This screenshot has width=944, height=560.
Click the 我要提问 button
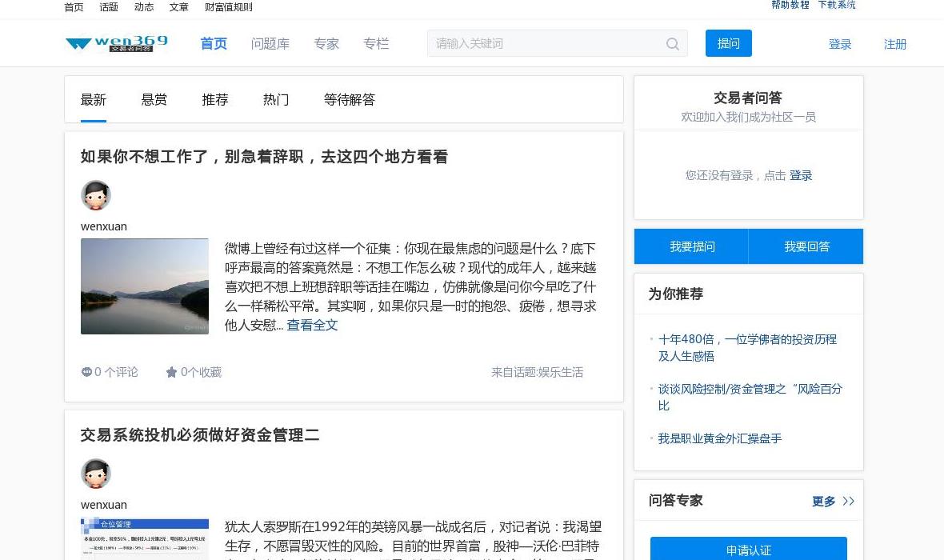coord(692,246)
